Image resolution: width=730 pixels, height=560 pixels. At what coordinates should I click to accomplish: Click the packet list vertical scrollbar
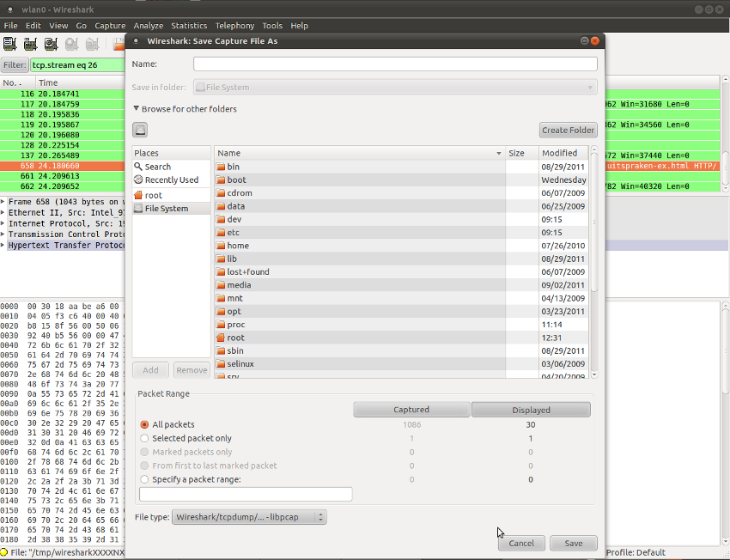tap(726, 134)
